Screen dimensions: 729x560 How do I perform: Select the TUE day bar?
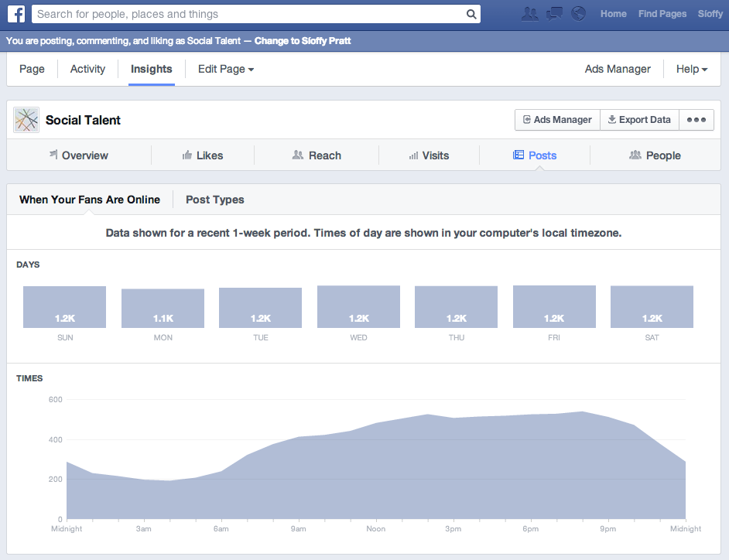260,308
